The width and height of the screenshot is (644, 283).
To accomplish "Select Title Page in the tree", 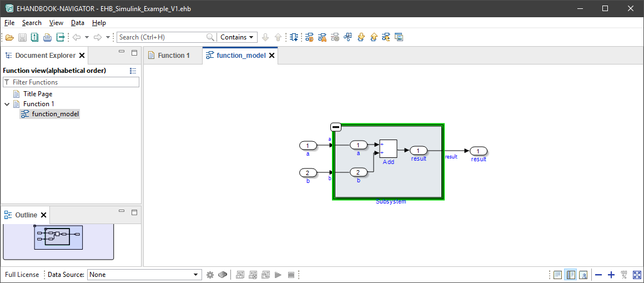I will coord(37,94).
